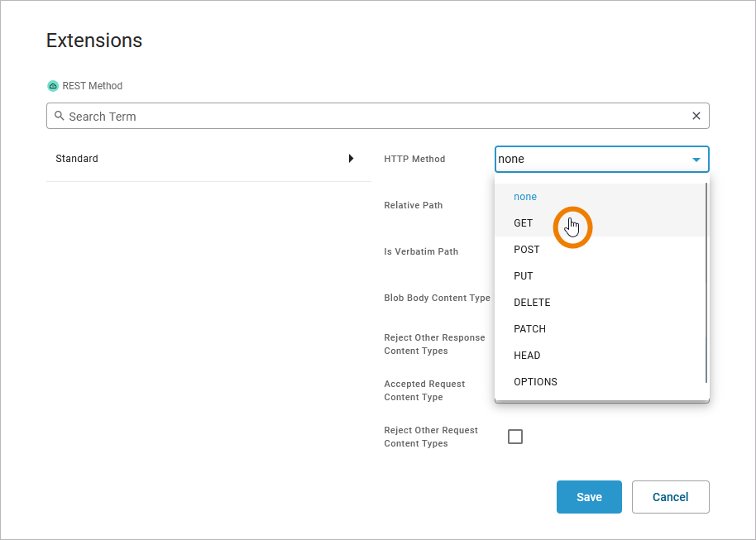This screenshot has height=540, width=756.
Task: Click the HTTP Method dropdown arrow
Action: [696, 160]
